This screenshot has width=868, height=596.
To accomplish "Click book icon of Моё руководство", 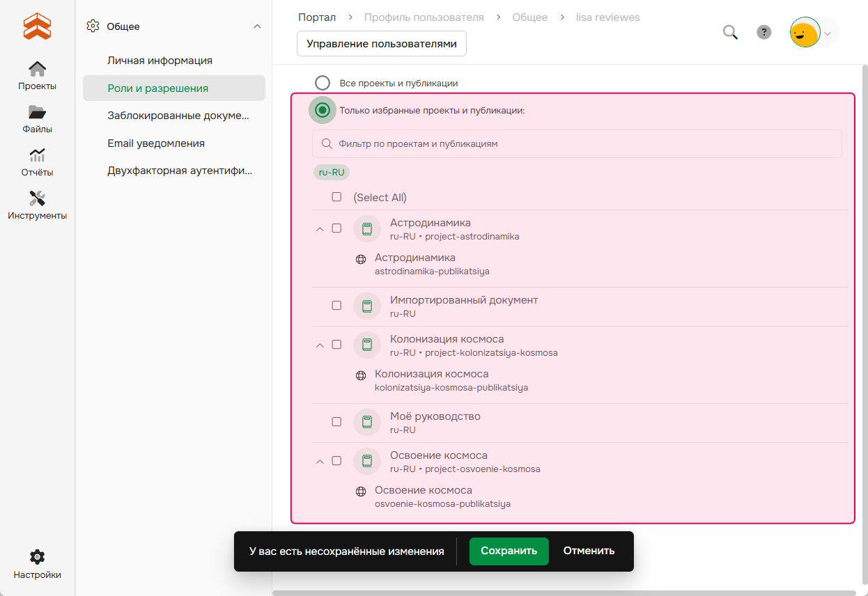I will [367, 423].
